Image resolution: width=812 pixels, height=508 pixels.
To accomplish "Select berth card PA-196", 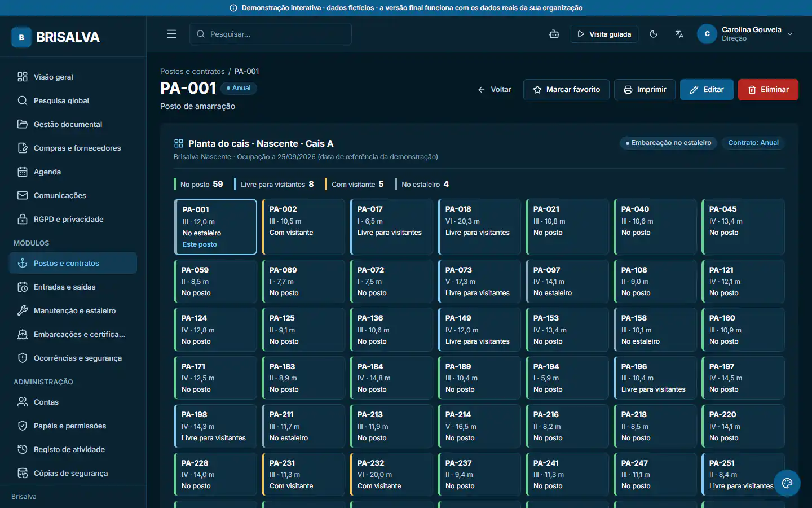I will tap(655, 378).
